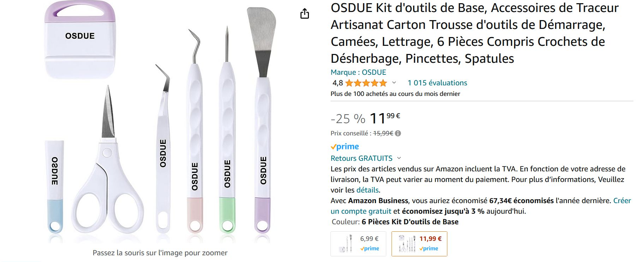
Task: Click the Prime logo under the price
Action: (345, 146)
